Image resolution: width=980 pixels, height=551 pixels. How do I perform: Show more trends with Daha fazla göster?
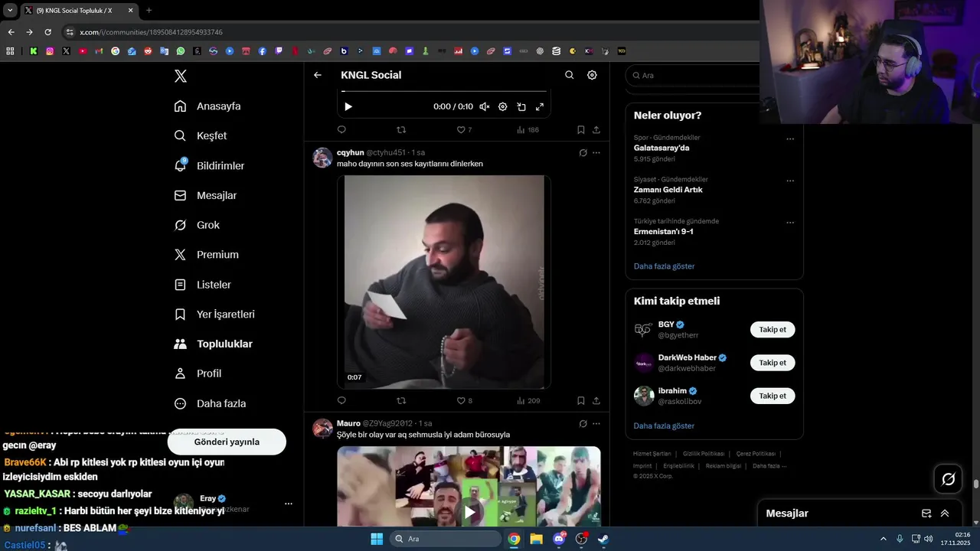click(665, 266)
